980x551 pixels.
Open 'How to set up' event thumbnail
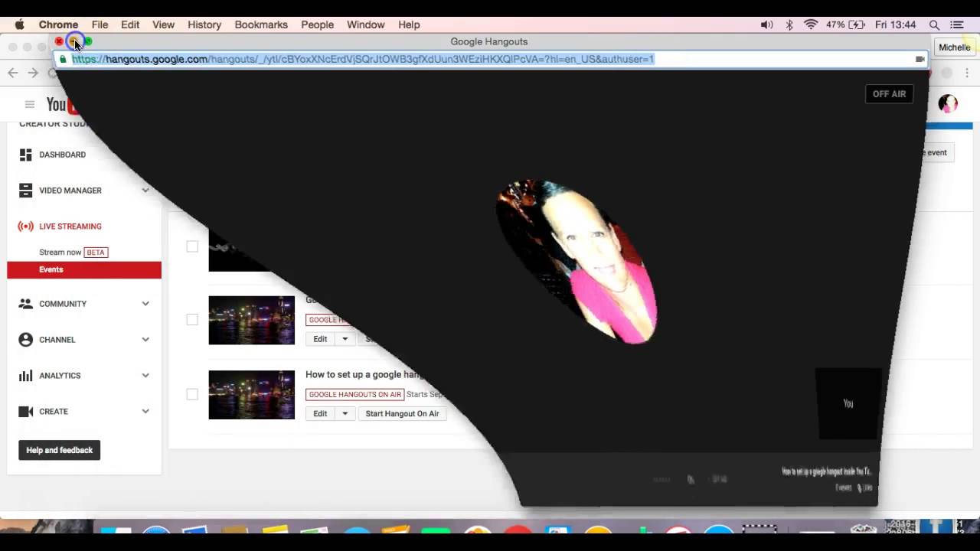(251, 395)
